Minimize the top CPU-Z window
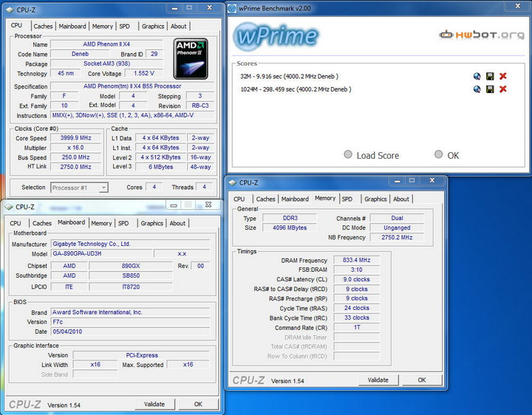The image size is (532, 415). click(x=174, y=8)
